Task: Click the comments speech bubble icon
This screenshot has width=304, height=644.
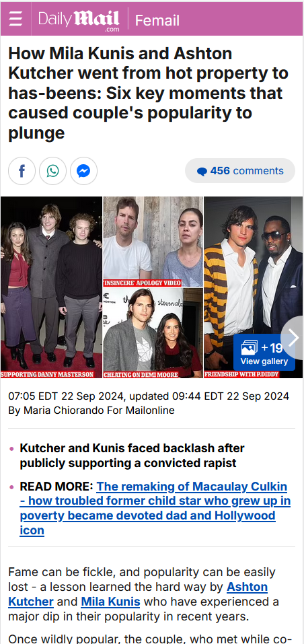Action: (x=202, y=172)
